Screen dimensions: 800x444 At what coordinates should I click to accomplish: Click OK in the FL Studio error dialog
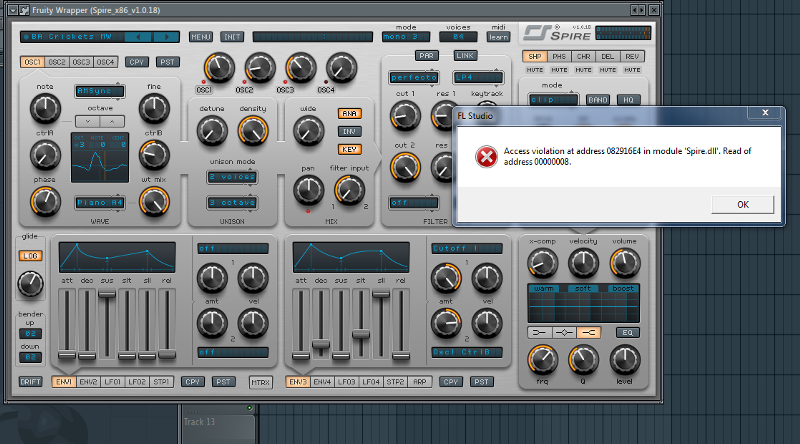742,205
